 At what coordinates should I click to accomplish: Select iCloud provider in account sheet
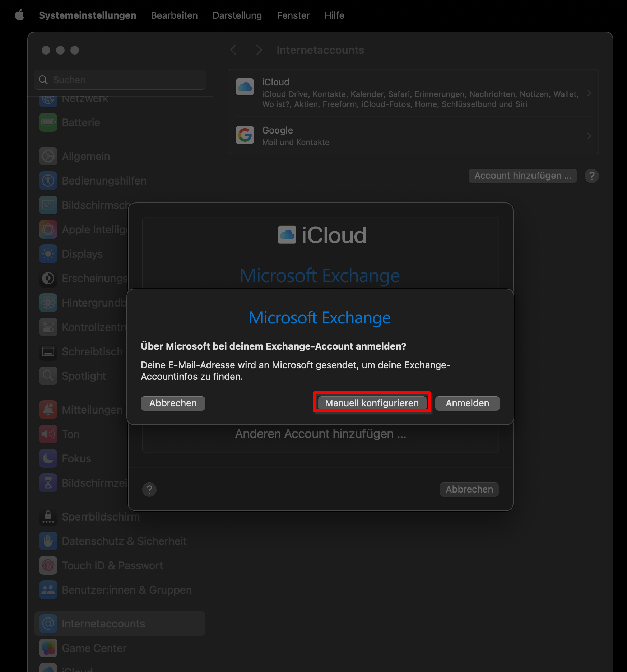pyautogui.click(x=320, y=235)
